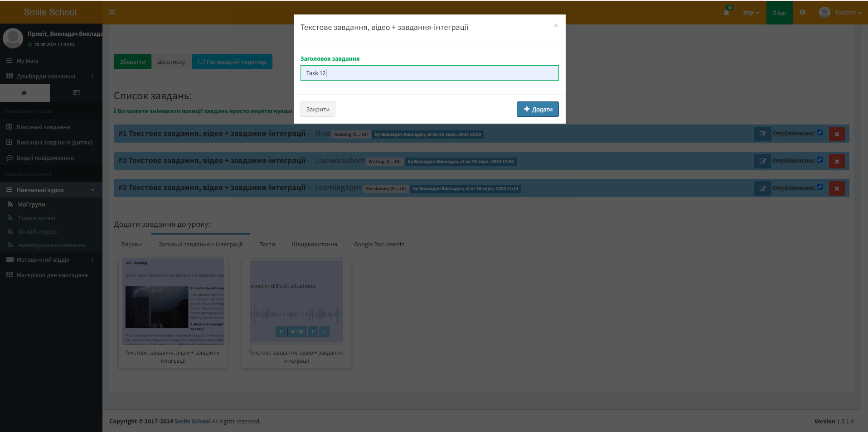868x432 pixels.
Task: Click the Закрити button
Action: tap(318, 109)
